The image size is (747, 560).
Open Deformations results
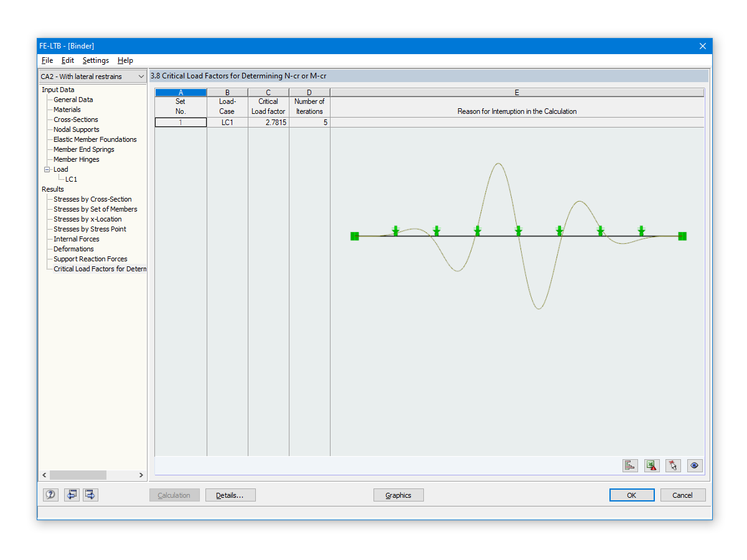[73, 249]
